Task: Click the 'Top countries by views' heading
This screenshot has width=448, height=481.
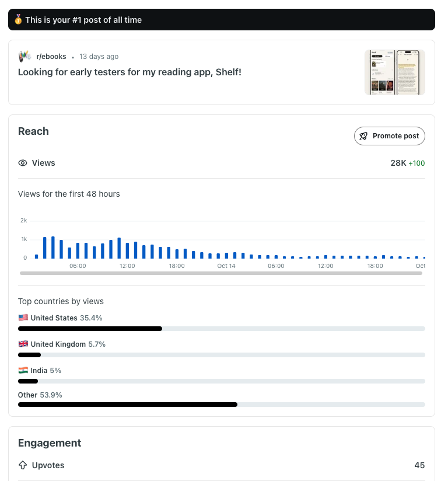Action: click(x=61, y=301)
